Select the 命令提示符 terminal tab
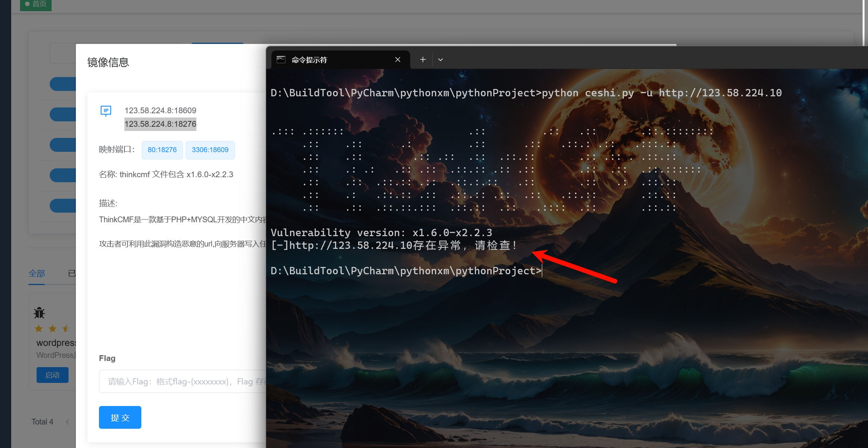 (309, 60)
